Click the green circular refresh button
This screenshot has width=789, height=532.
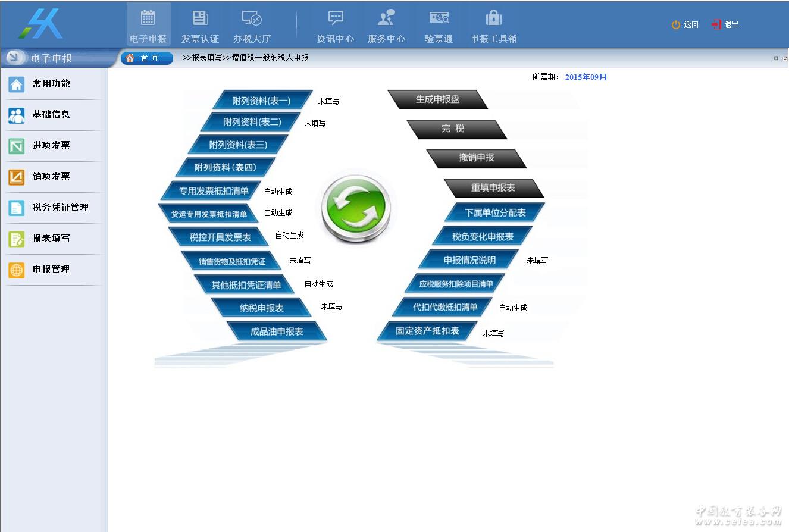pyautogui.click(x=356, y=208)
